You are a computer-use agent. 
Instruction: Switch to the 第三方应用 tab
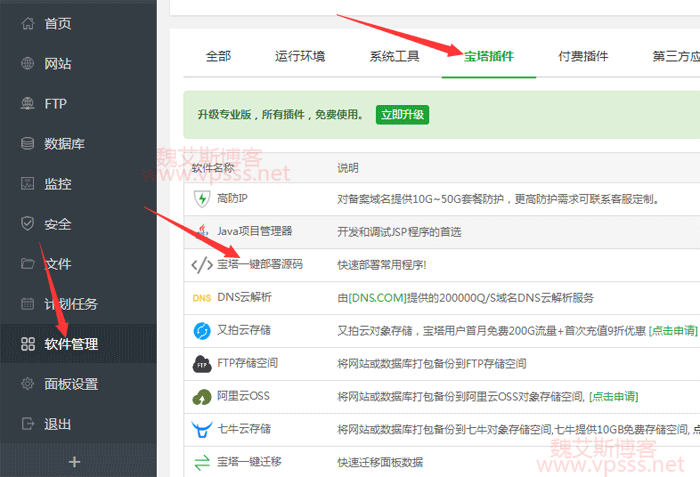coord(676,56)
